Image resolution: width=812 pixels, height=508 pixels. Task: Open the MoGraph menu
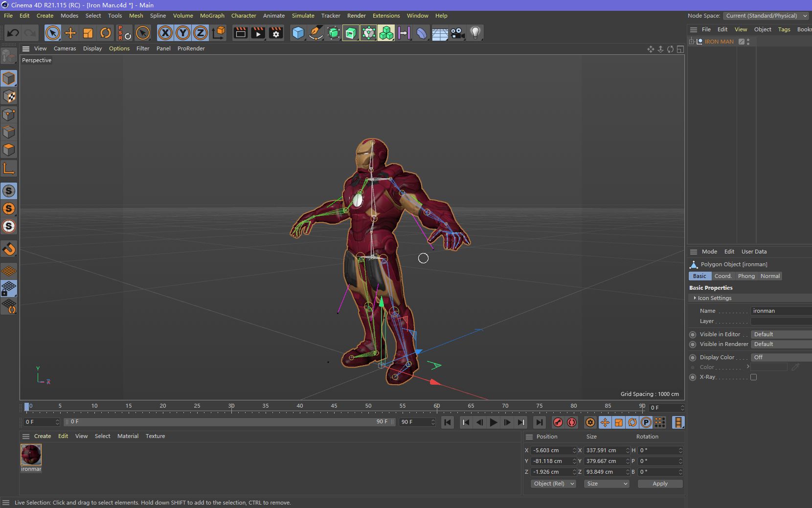[x=212, y=16]
